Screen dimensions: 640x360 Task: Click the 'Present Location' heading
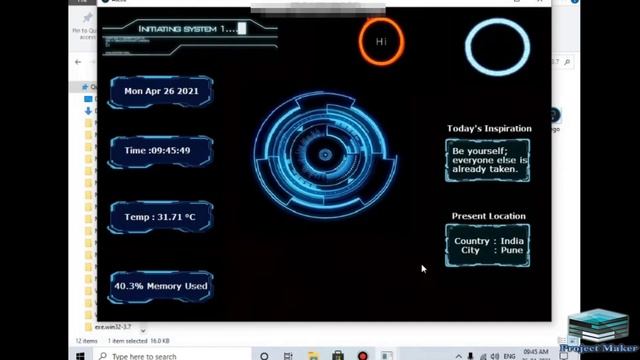[489, 216]
